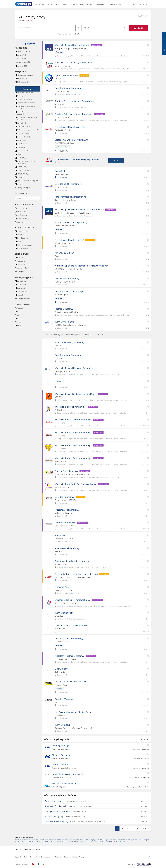The width and height of the screenshot is (166, 868).
Task: Click the red Szukaj search button
Action: (138, 28)
